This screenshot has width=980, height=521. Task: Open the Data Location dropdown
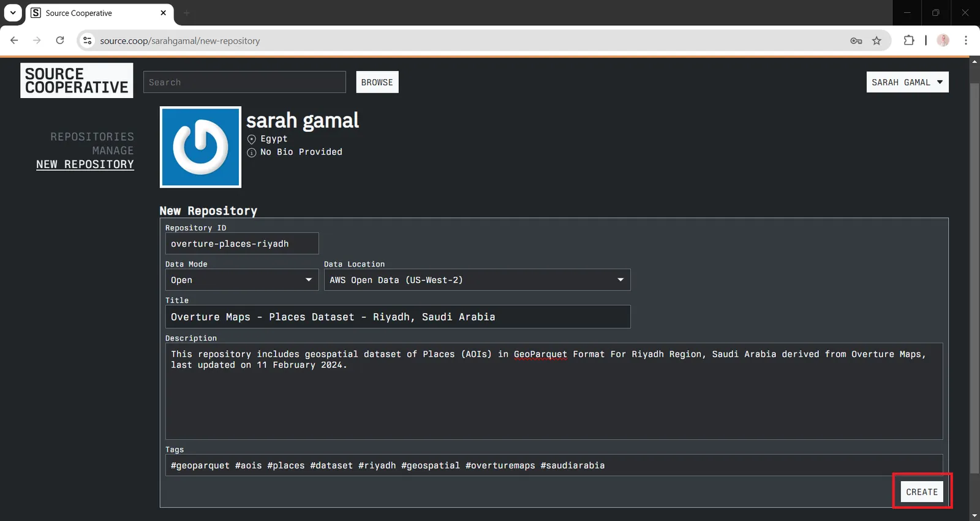point(477,280)
